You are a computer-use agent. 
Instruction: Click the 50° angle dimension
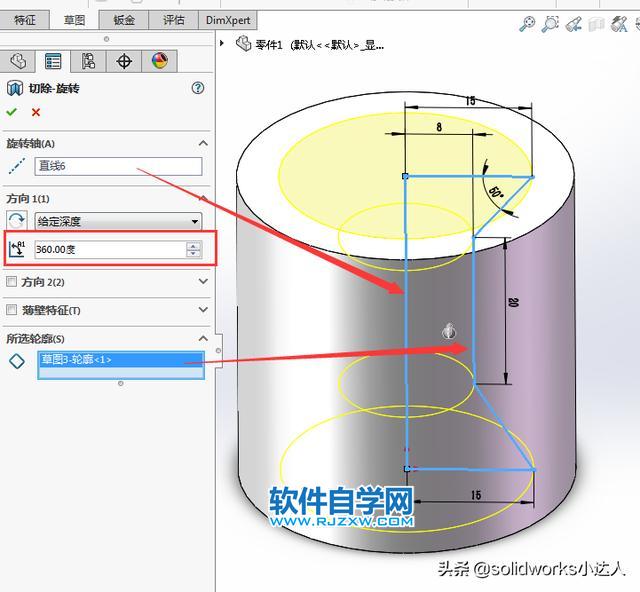pyautogui.click(x=496, y=192)
